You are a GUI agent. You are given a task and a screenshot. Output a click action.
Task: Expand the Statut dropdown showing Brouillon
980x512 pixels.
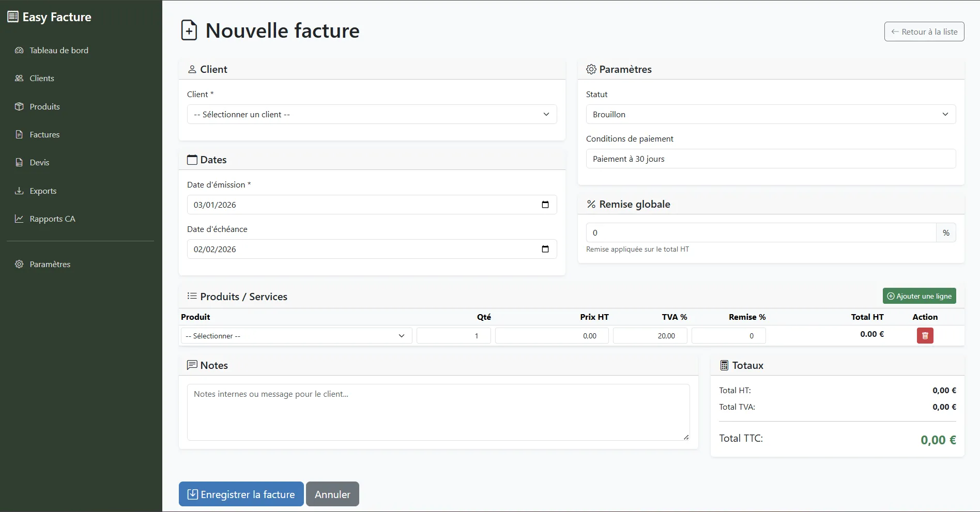[x=770, y=114]
